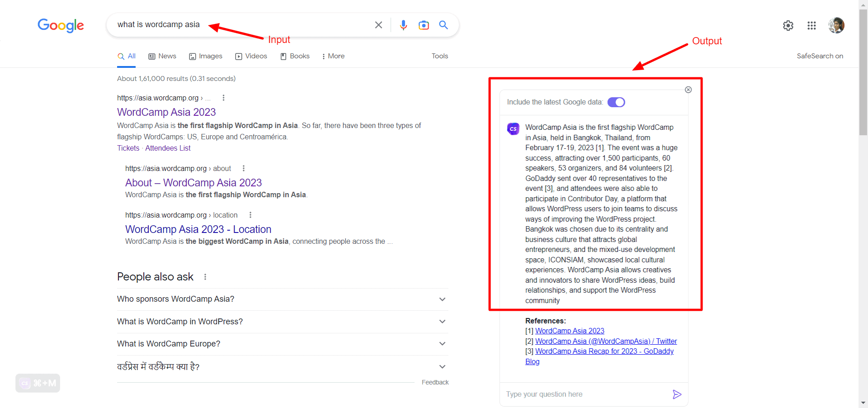868x408 pixels.
Task: Click Feedback below People also ask
Action: (435, 383)
